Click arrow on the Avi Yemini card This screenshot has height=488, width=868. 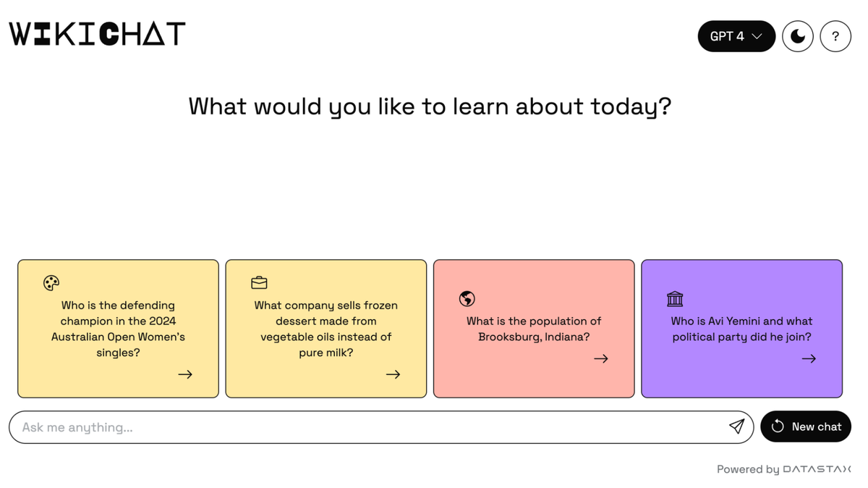(809, 358)
